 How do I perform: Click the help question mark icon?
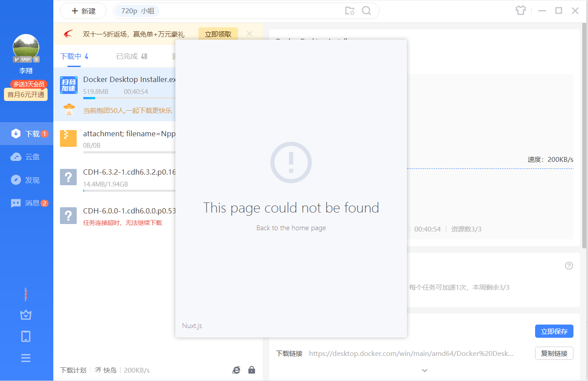tap(569, 265)
